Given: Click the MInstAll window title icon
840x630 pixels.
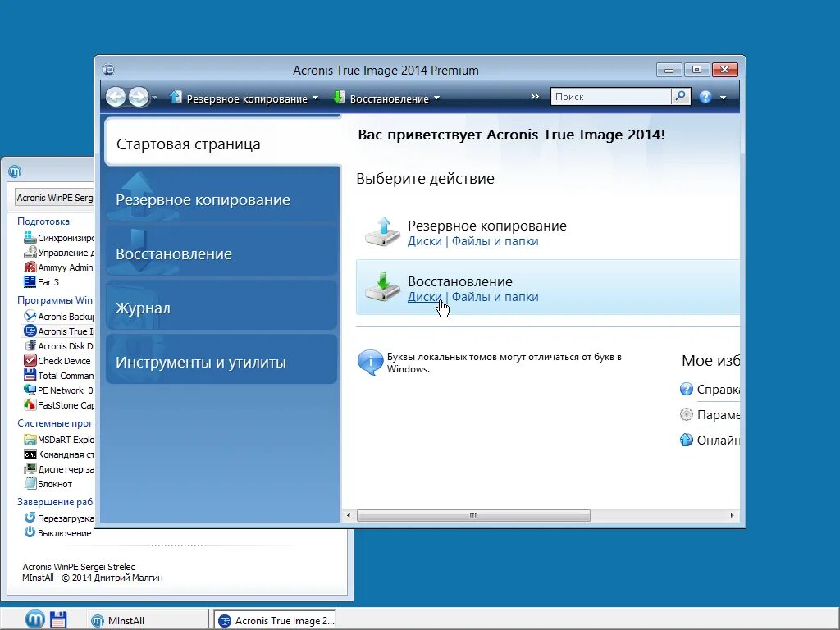Looking at the screenshot, I should 15,171.
